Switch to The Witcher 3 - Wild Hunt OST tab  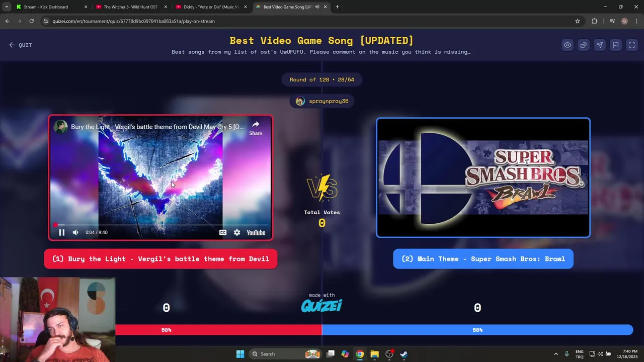(131, 7)
